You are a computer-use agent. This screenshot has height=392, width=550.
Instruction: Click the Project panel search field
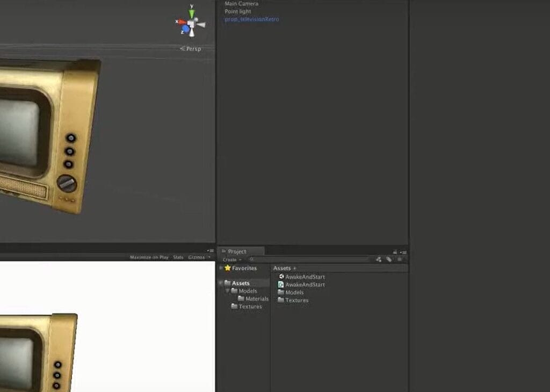point(309,259)
